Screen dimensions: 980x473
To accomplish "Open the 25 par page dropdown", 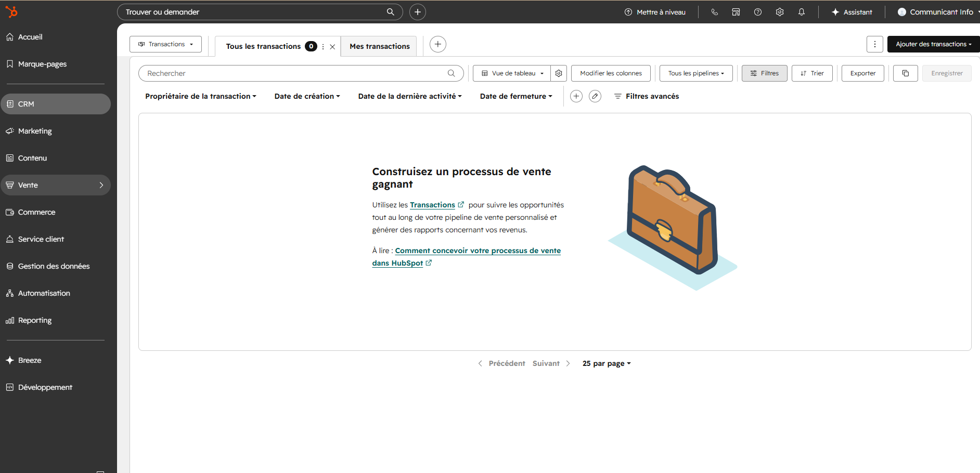I will tap(607, 363).
